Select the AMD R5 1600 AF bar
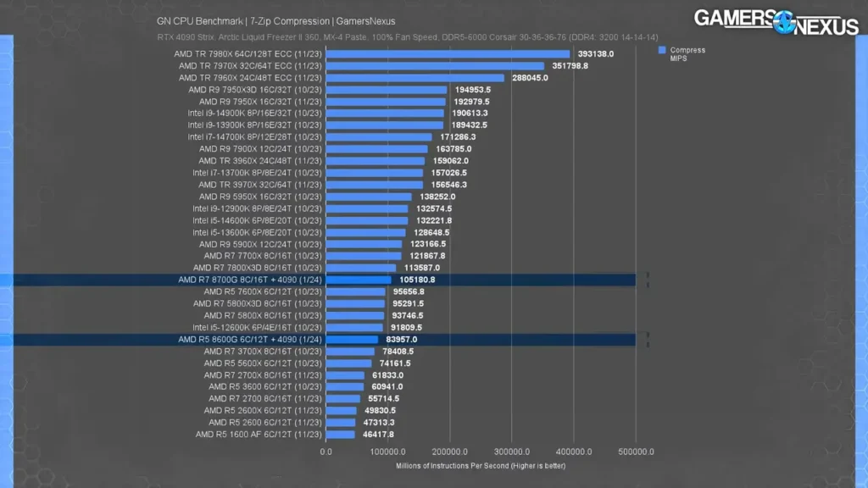The height and width of the screenshot is (488, 868). pyautogui.click(x=340, y=435)
